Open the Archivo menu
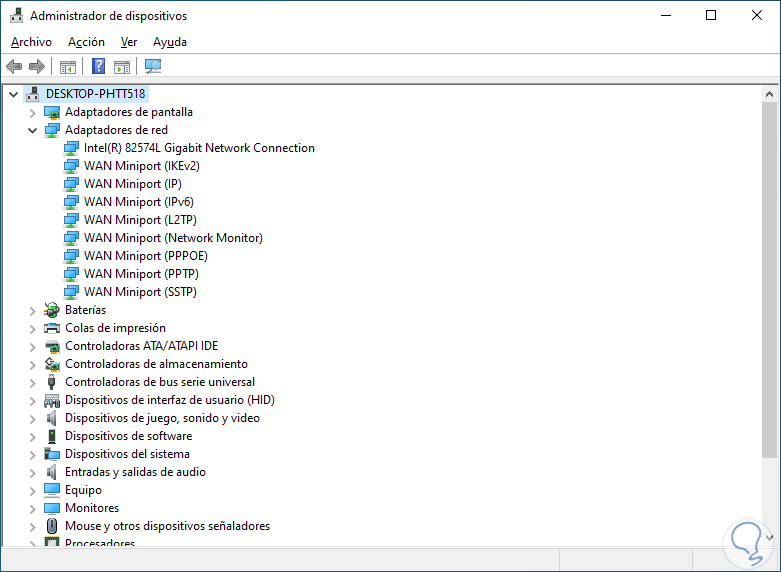 (31, 42)
